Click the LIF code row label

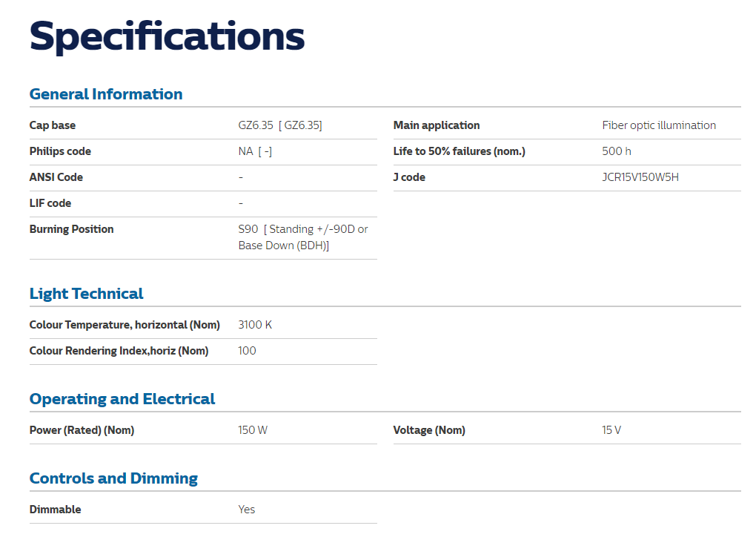click(x=50, y=204)
